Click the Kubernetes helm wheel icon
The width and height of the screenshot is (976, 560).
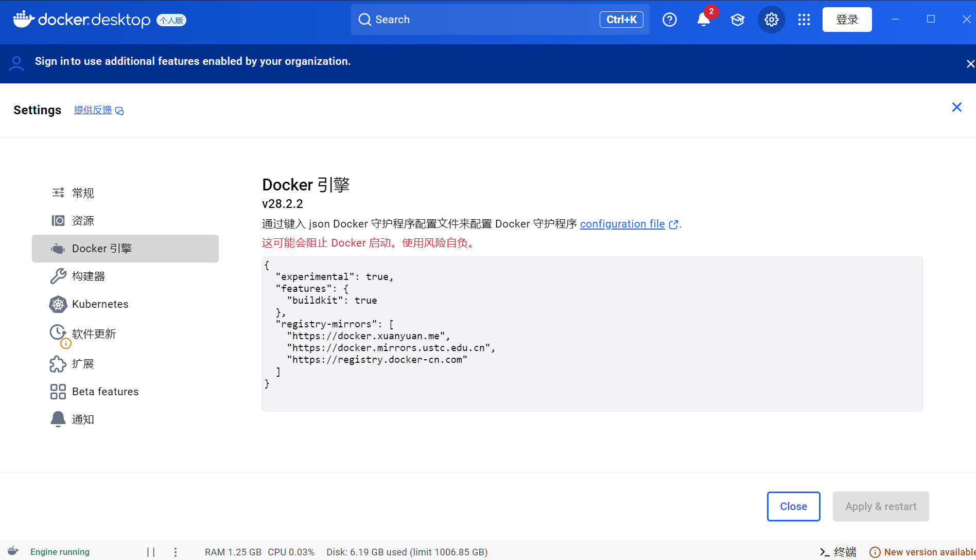tap(58, 304)
